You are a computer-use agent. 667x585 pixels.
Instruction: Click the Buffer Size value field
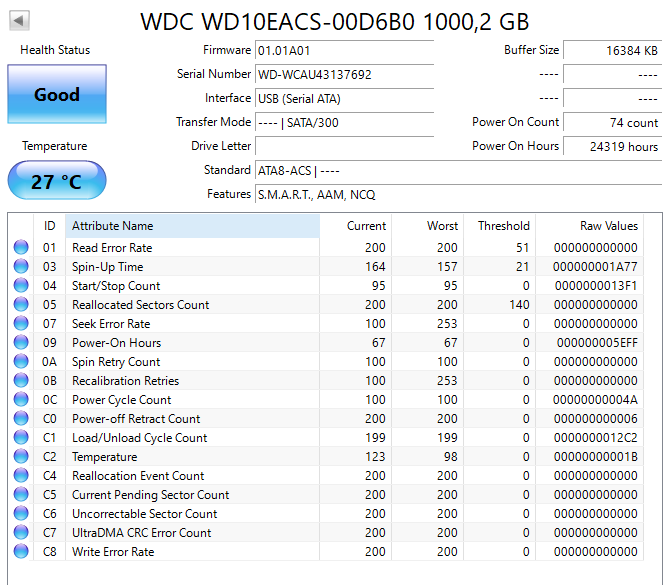tap(612, 50)
